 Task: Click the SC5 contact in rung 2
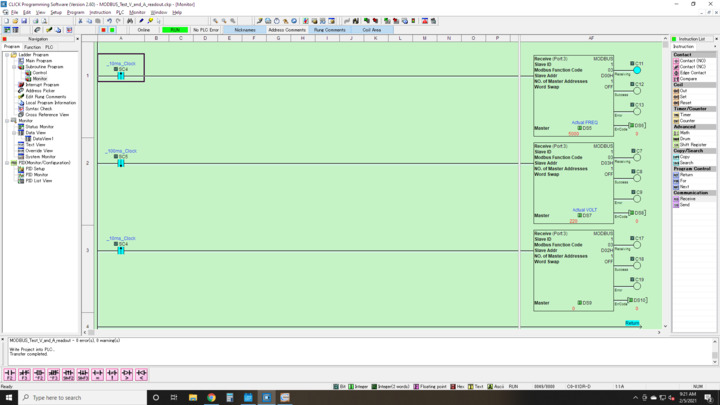[x=121, y=162]
